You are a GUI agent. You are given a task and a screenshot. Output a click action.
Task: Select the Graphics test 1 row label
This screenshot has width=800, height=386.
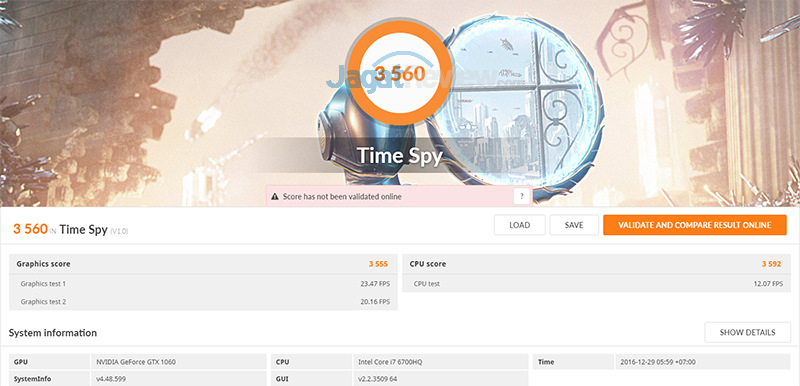pyautogui.click(x=43, y=284)
